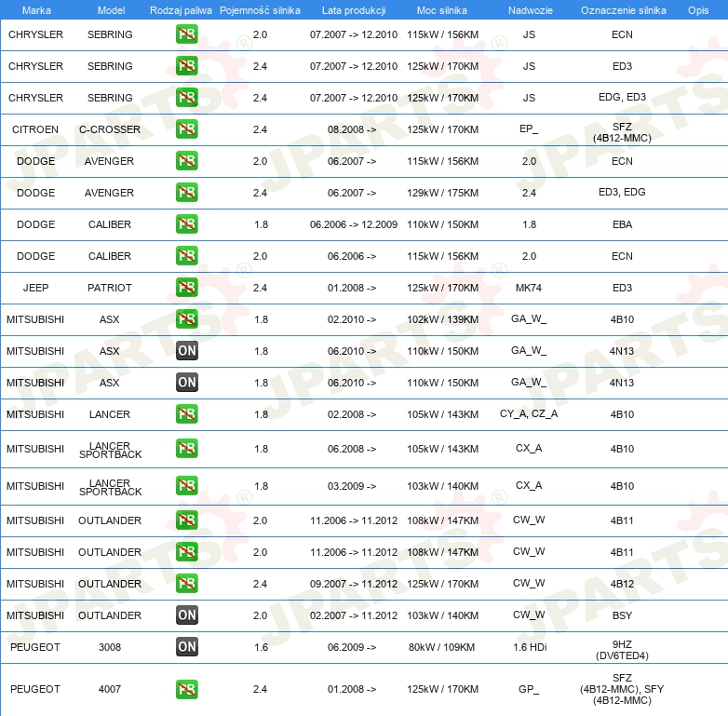The width and height of the screenshot is (728, 716).
Task: Select the Oznaczenie silnika column header
Action: pos(623,10)
